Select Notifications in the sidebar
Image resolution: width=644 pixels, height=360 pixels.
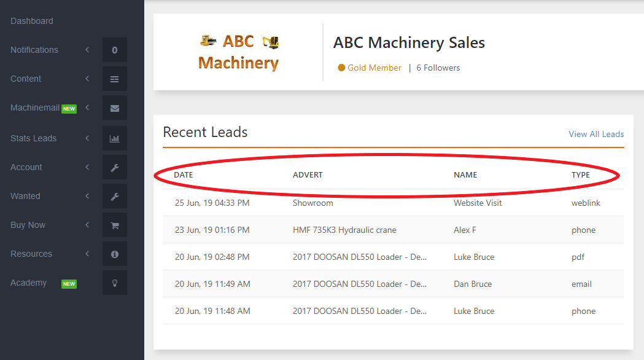34,50
